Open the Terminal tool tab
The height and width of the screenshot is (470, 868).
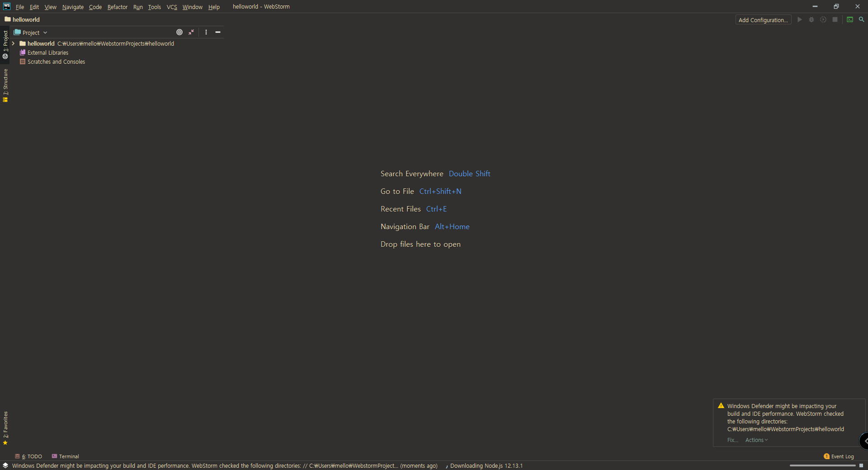66,456
